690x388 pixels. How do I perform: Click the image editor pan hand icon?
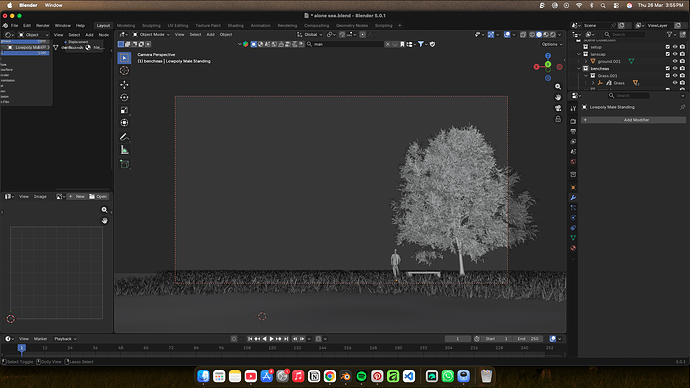click(x=104, y=221)
